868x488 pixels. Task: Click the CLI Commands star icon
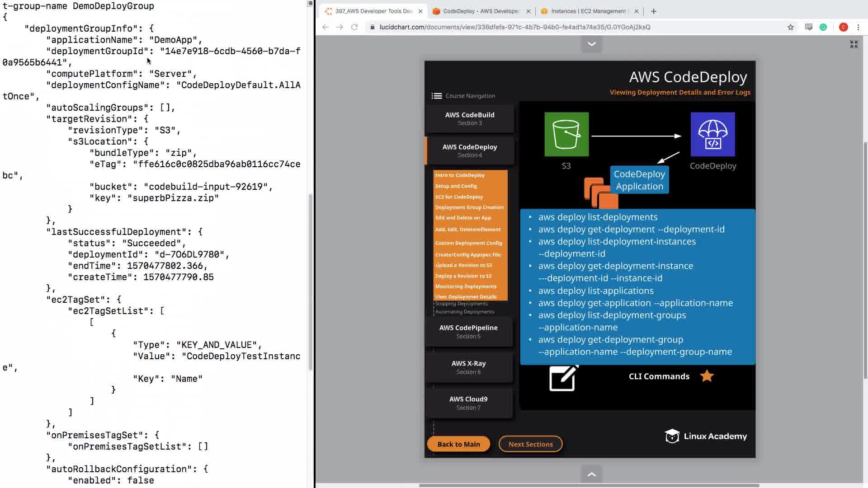pyautogui.click(x=707, y=376)
